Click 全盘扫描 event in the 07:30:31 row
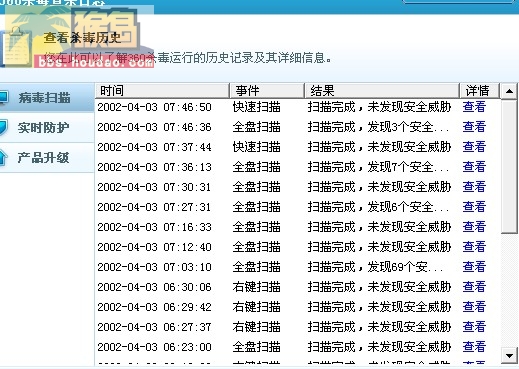 click(x=256, y=187)
